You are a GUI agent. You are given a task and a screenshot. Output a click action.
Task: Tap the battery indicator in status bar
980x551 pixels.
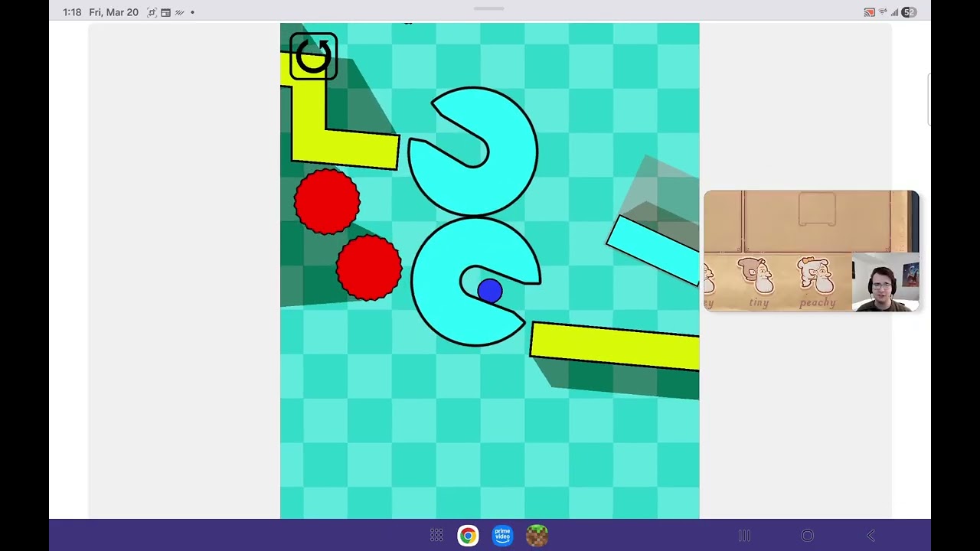(x=909, y=12)
